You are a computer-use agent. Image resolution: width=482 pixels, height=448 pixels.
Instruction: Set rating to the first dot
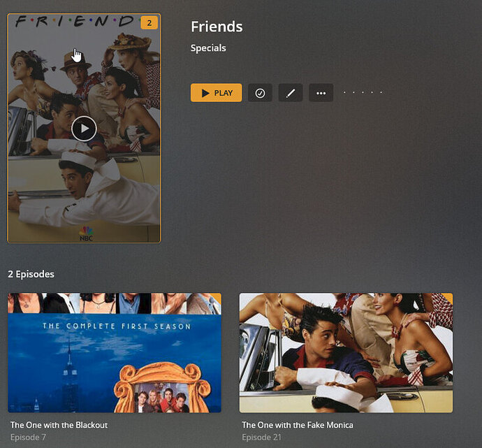coord(344,92)
